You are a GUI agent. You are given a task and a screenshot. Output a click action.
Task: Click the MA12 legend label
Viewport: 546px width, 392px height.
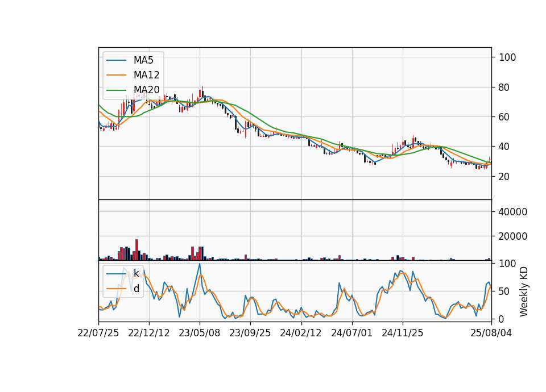pos(146,75)
